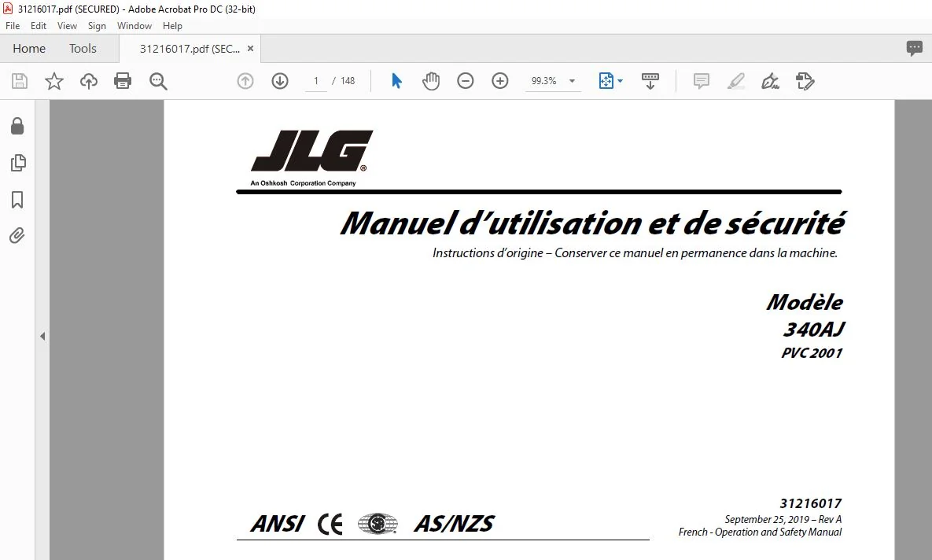
Task: Open the View menu
Action: point(67,26)
